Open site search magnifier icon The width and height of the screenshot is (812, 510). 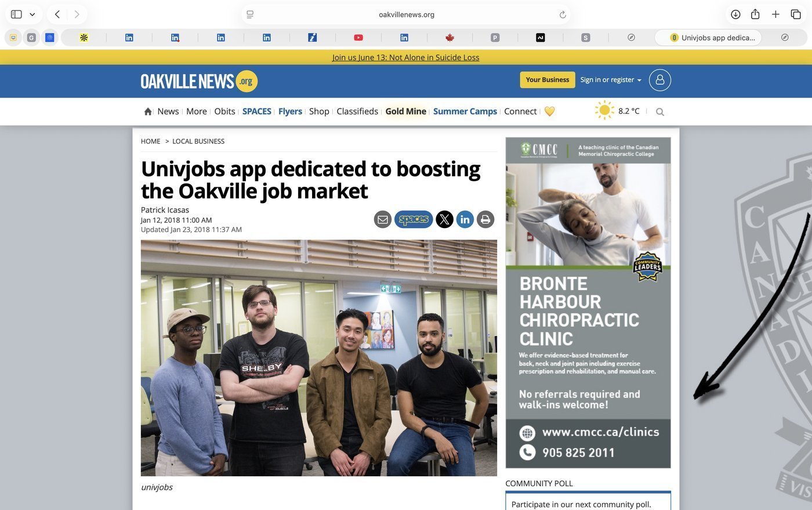pyautogui.click(x=660, y=112)
